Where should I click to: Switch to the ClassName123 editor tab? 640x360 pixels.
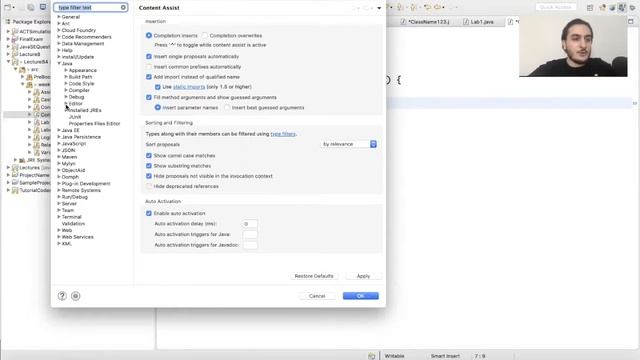[x=424, y=22]
